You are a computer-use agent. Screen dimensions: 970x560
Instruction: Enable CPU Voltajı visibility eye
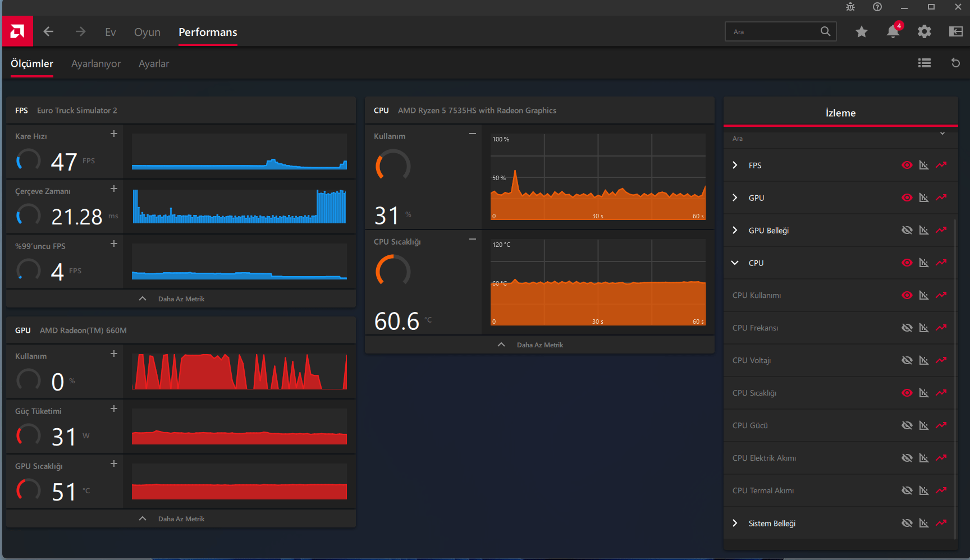click(907, 360)
